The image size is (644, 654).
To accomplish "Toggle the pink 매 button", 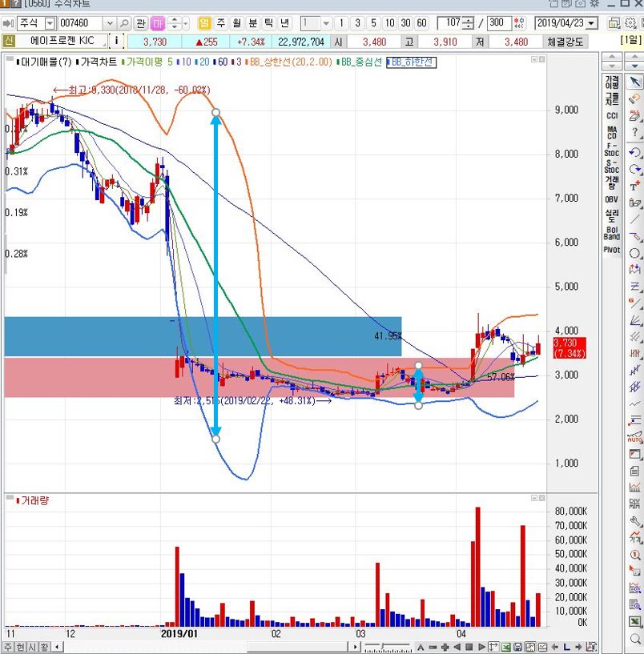I will (158, 23).
